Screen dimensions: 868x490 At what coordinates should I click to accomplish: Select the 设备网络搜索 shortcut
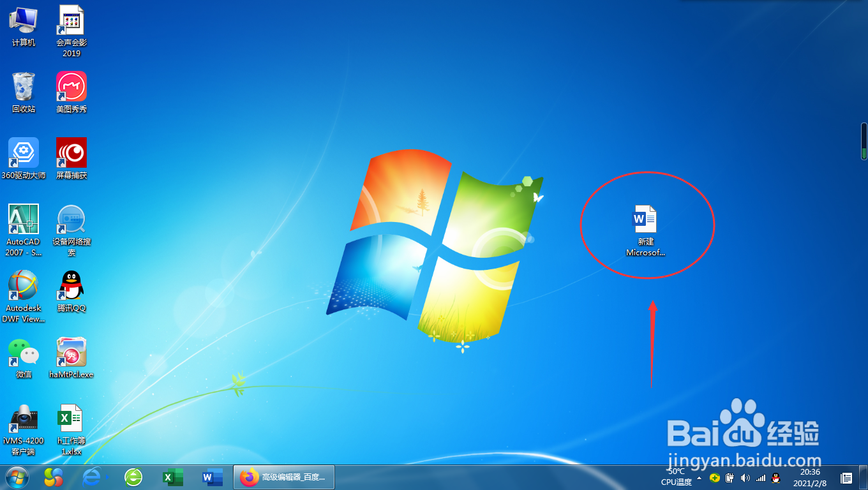coord(71,230)
